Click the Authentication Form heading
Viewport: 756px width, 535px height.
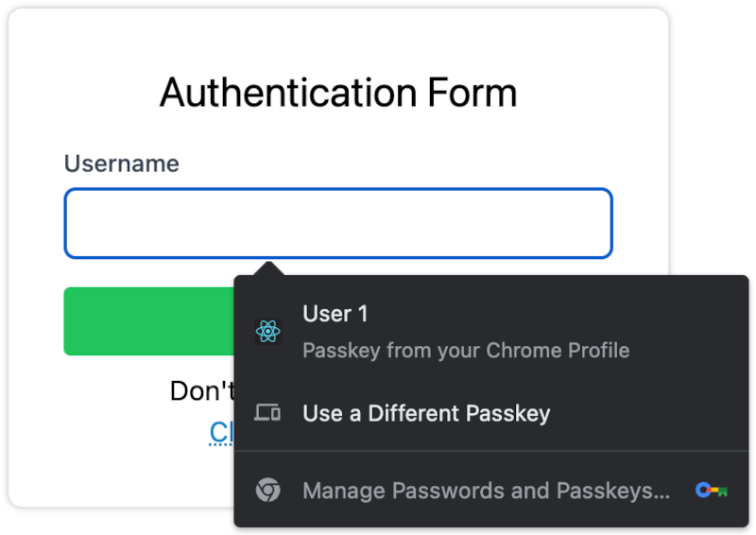pyautogui.click(x=338, y=93)
